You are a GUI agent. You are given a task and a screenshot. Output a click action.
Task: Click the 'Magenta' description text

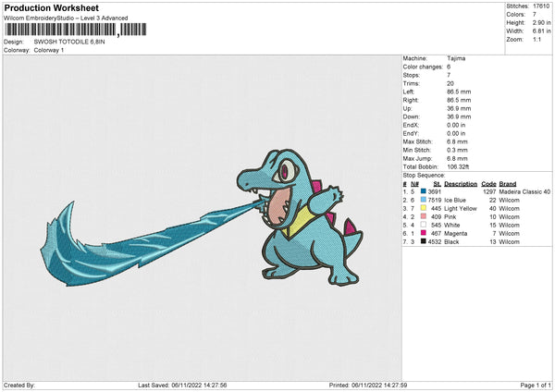coord(455,234)
